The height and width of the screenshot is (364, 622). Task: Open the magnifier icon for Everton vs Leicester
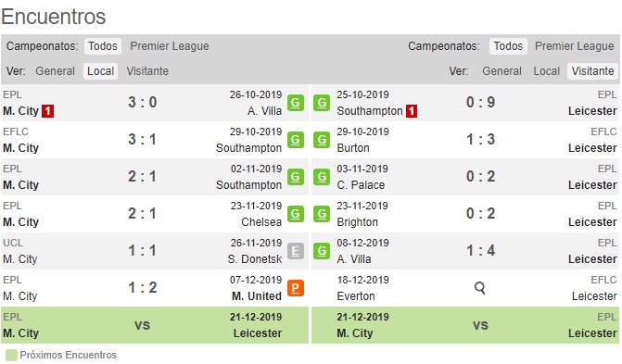479,288
